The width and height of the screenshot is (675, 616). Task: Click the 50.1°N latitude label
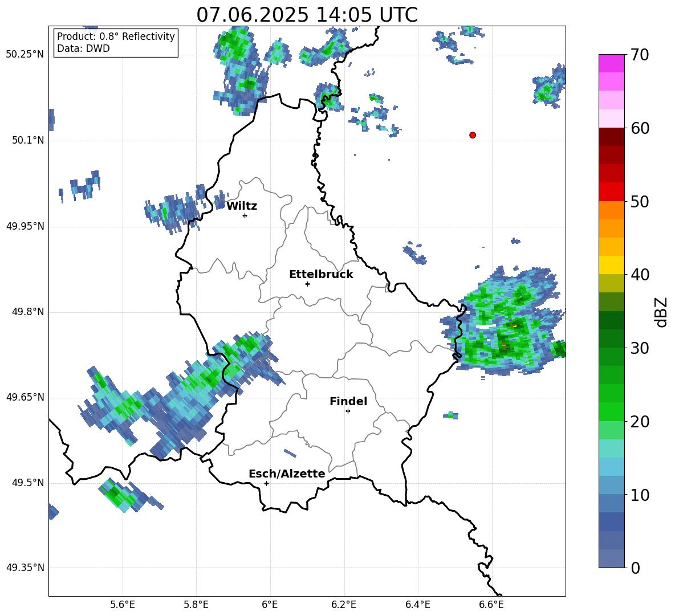(28, 141)
